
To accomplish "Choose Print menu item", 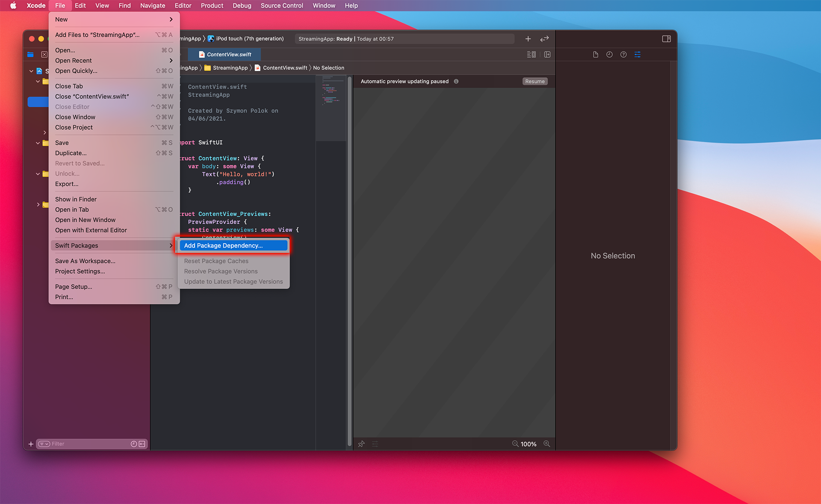I will tap(114, 297).
